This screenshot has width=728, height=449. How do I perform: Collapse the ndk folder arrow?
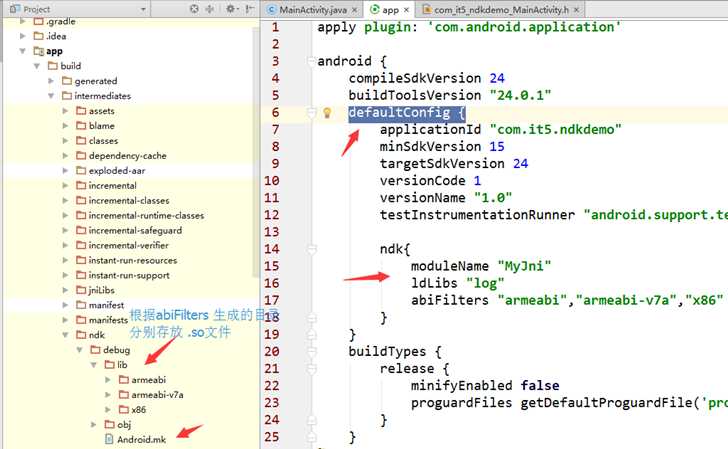65,334
